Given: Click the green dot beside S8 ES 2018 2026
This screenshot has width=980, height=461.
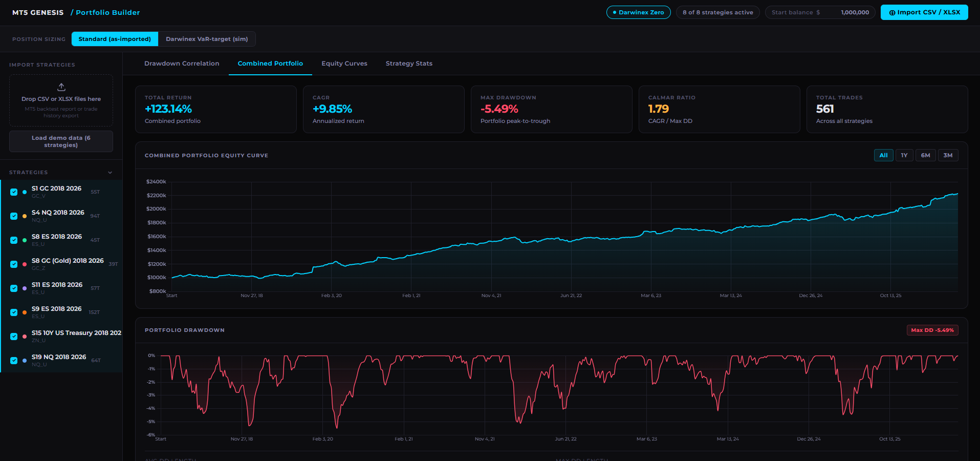Looking at the screenshot, I should click(x=25, y=240).
